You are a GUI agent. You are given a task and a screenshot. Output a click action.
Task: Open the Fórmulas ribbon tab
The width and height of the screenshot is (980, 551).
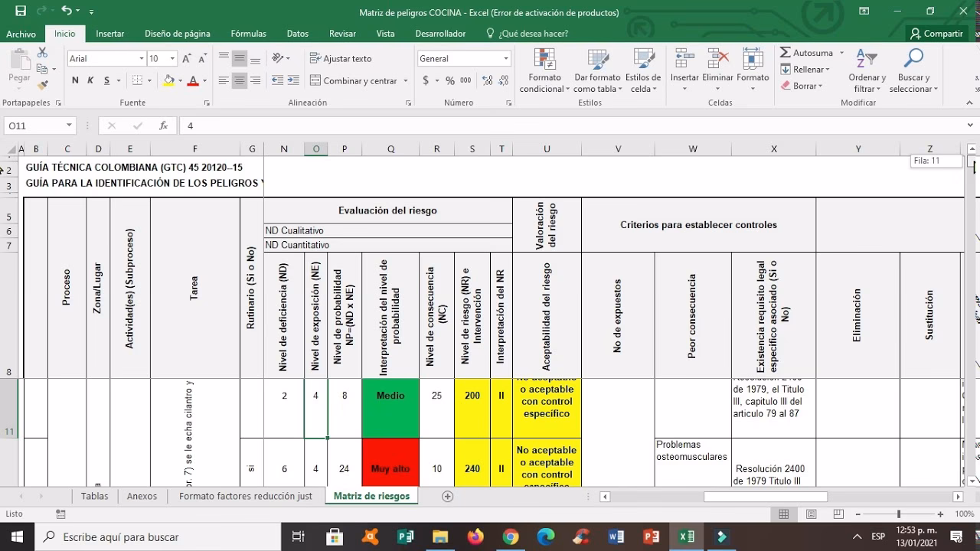tap(248, 34)
